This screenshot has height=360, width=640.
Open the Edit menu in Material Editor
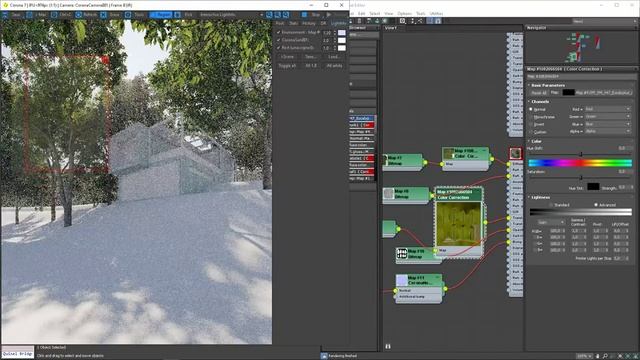click(x=362, y=13)
